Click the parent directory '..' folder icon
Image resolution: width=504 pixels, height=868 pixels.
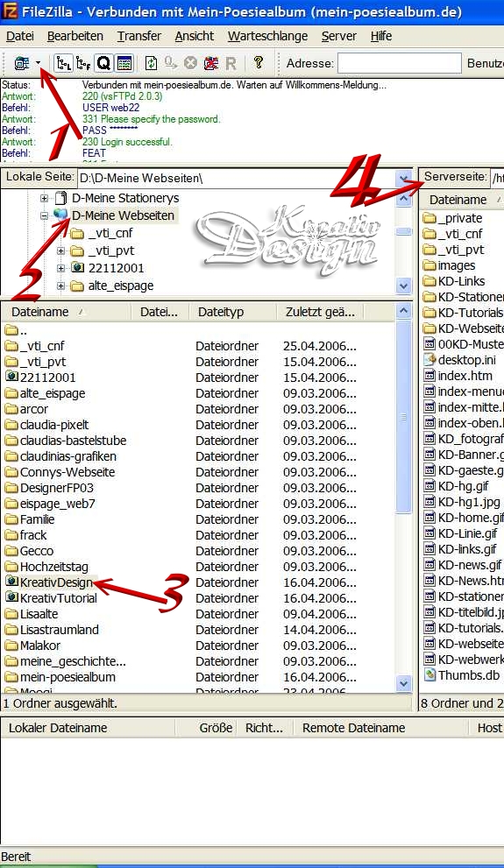[11, 330]
